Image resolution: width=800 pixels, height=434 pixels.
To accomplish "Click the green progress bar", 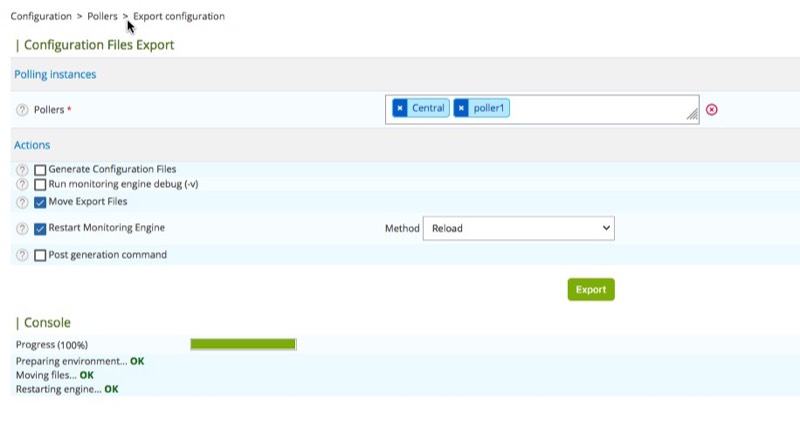I will pos(243,344).
